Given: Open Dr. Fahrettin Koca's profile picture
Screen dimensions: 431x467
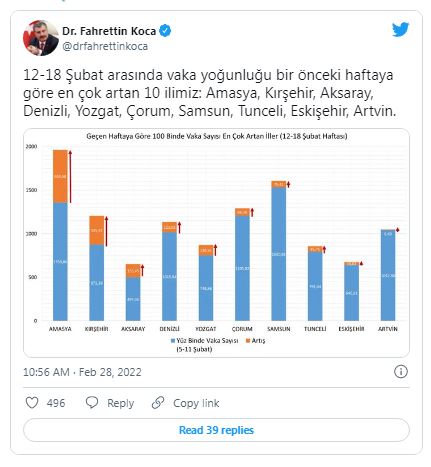Looking at the screenshot, I should pyautogui.click(x=41, y=38).
